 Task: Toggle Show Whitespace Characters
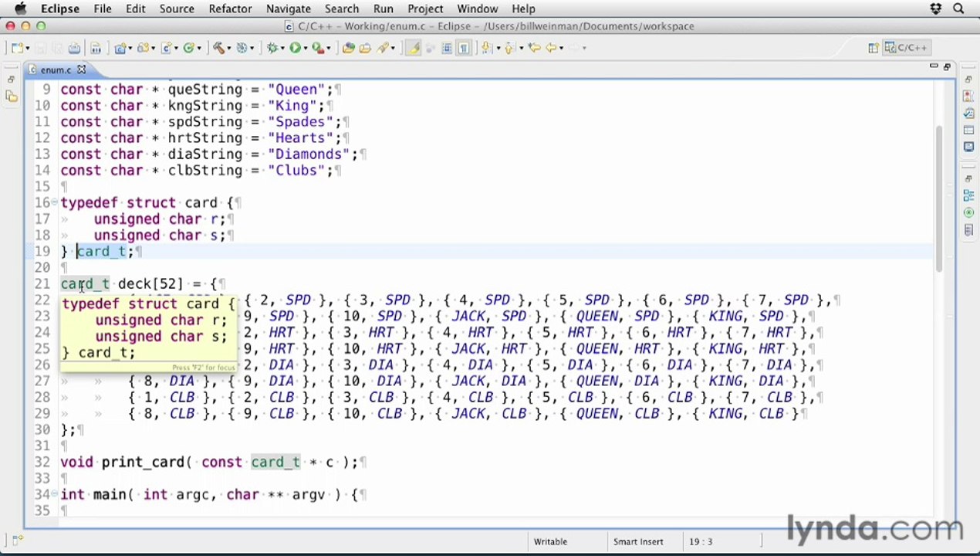(x=464, y=48)
